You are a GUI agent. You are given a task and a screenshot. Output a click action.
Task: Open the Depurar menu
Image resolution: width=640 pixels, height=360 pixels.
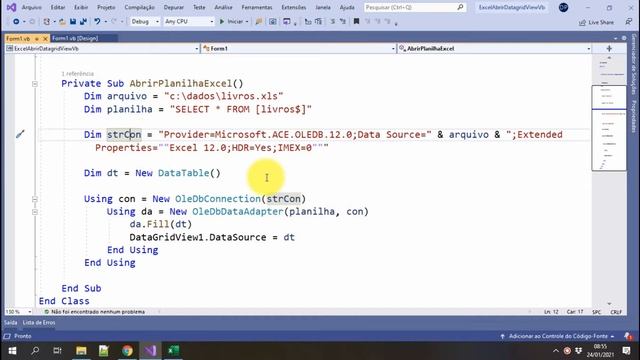(174, 7)
